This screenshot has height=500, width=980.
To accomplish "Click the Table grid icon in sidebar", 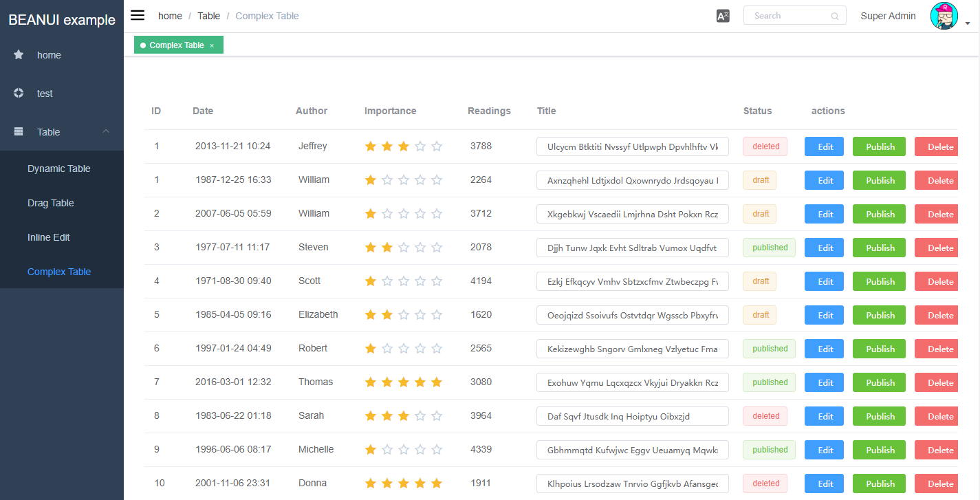I will (19, 132).
